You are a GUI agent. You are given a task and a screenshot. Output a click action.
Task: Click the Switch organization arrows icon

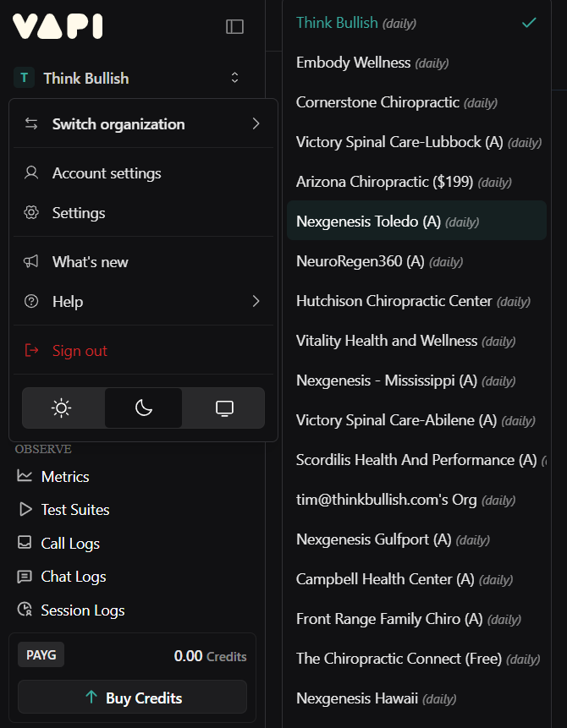(31, 123)
